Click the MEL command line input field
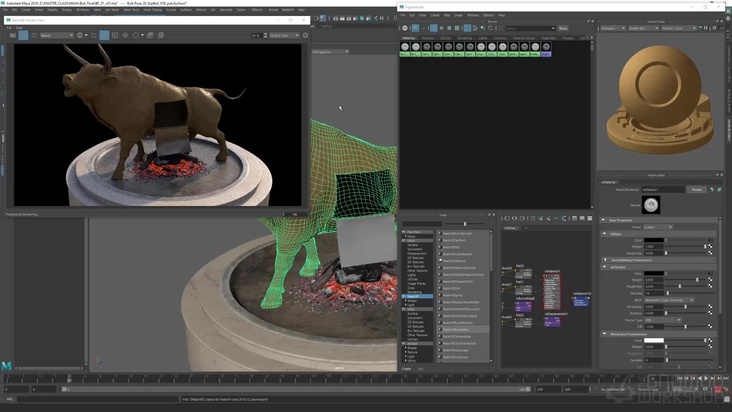Image resolution: width=732 pixels, height=412 pixels. pos(98,399)
